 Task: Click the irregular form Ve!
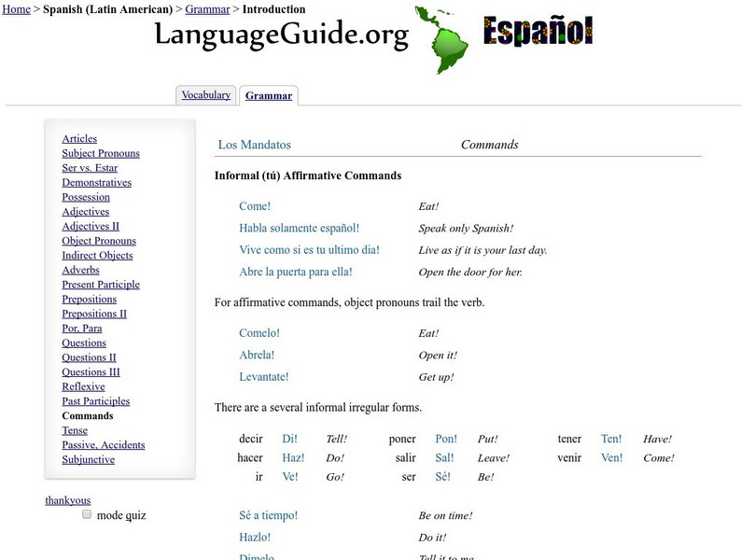coord(290,477)
